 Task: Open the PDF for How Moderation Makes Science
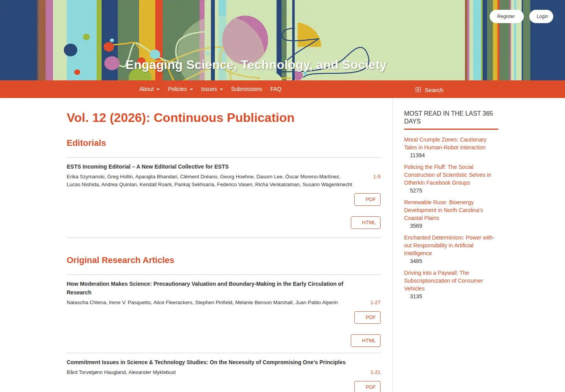[x=367, y=318]
